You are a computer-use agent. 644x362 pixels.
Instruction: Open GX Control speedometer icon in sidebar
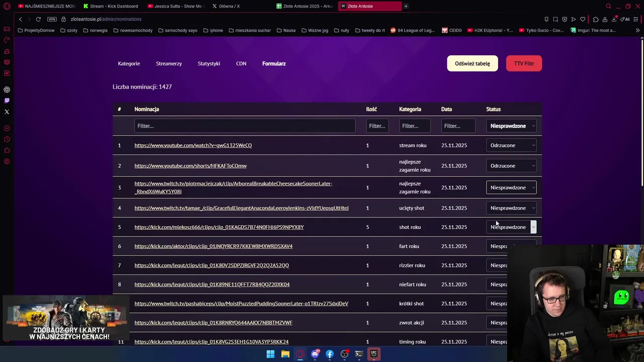click(7, 40)
